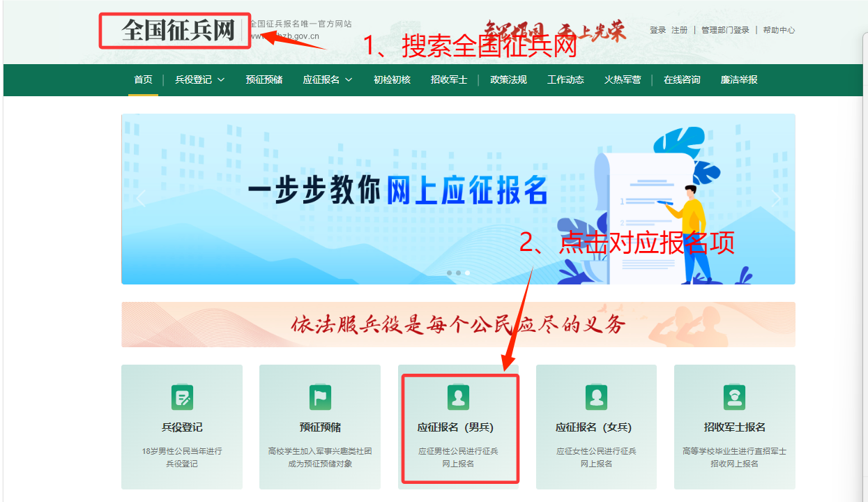Click the 注册 link
This screenshot has width=868, height=502.
679,31
